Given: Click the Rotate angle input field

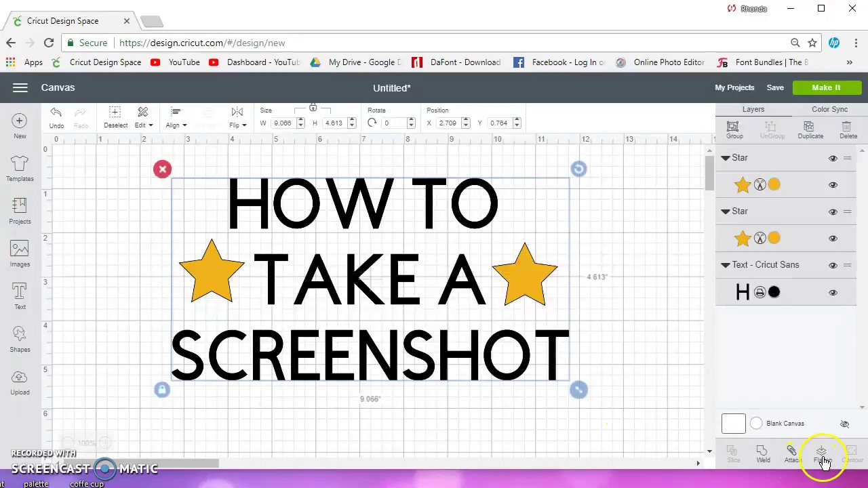Looking at the screenshot, I should point(393,123).
